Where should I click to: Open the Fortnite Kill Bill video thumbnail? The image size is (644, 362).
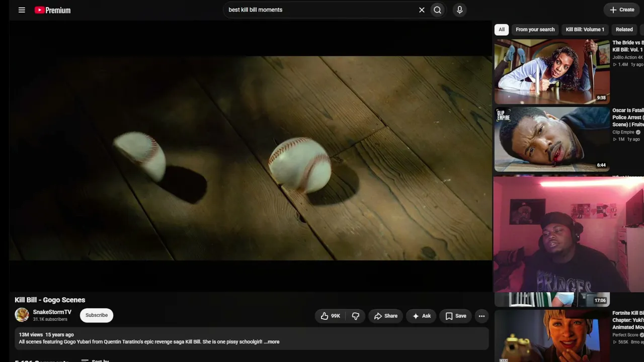coord(552,336)
